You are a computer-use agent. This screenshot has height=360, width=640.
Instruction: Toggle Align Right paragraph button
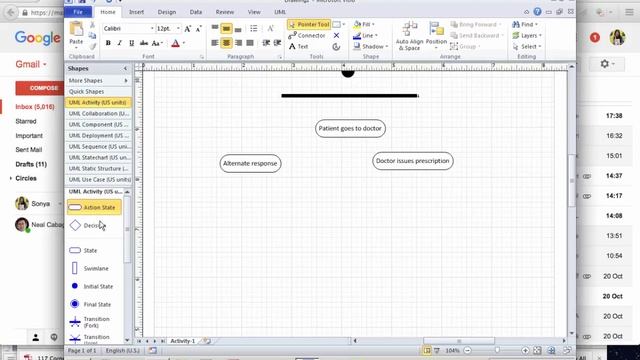[238, 43]
